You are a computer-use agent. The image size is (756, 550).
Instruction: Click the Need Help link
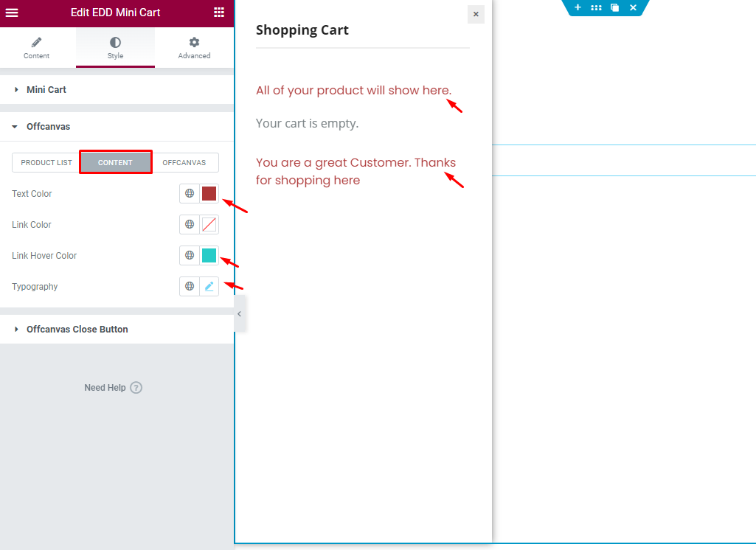coord(113,388)
